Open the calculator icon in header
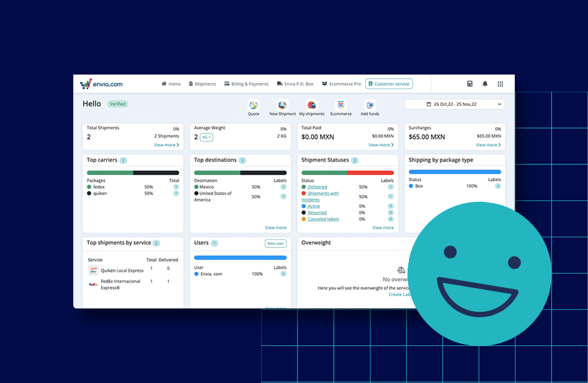588x383 pixels. (470, 83)
